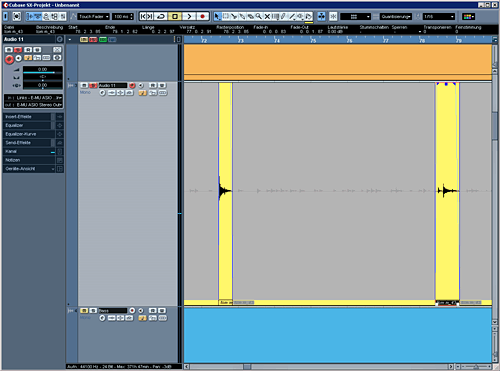
Task: Toggle record enable on Audio 11 track row
Action: click(x=132, y=85)
